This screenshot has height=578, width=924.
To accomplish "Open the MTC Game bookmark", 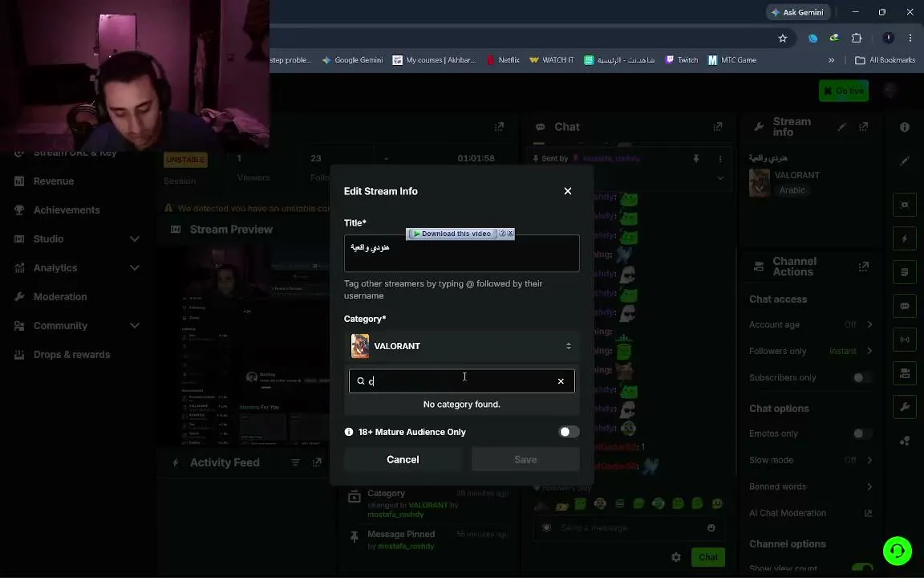I will click(x=731, y=60).
